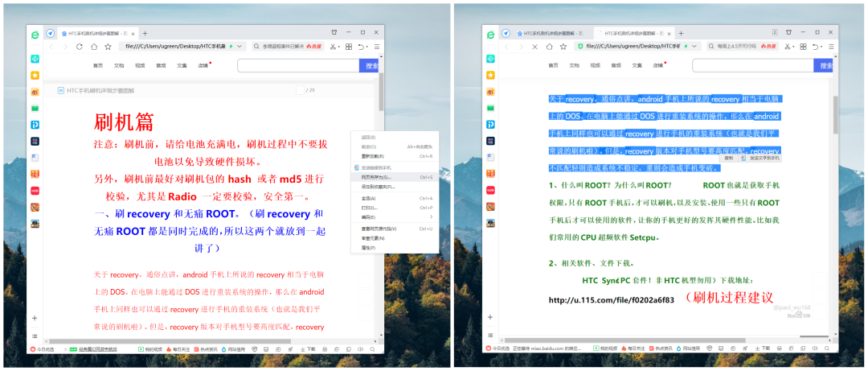Open a new tab in the left browser
Viewport: 868px width, 371px height.
click(x=145, y=33)
